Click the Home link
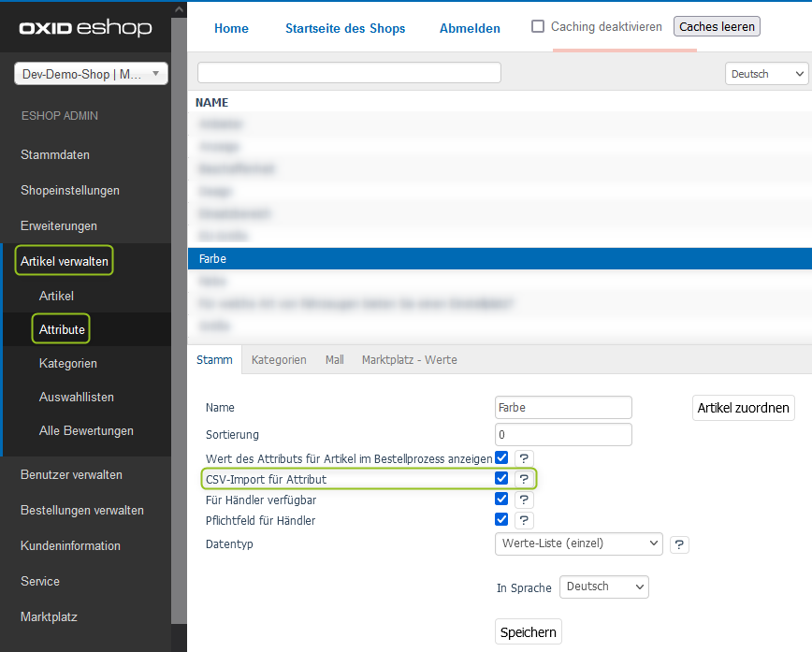Image resolution: width=812 pixels, height=652 pixels. click(231, 28)
